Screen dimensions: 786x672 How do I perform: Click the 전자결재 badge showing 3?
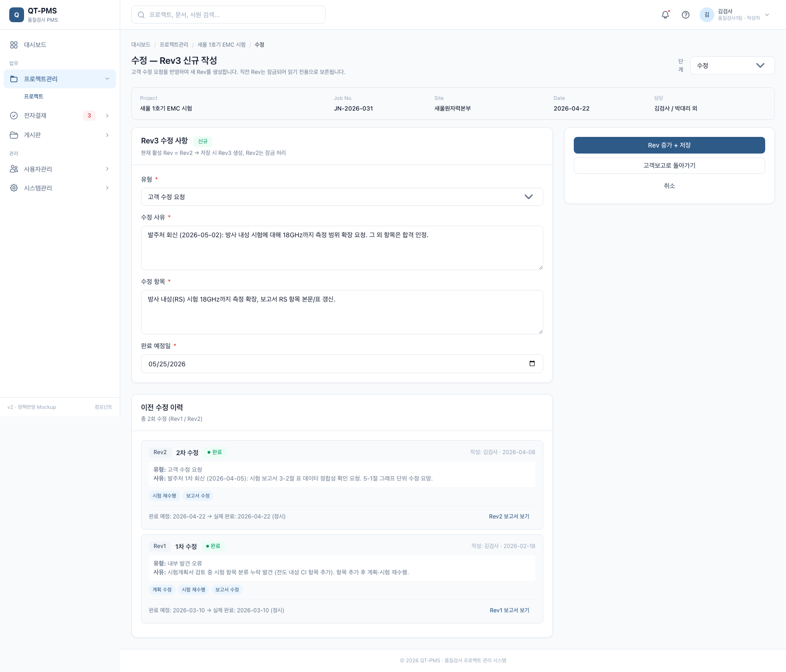[x=89, y=116]
